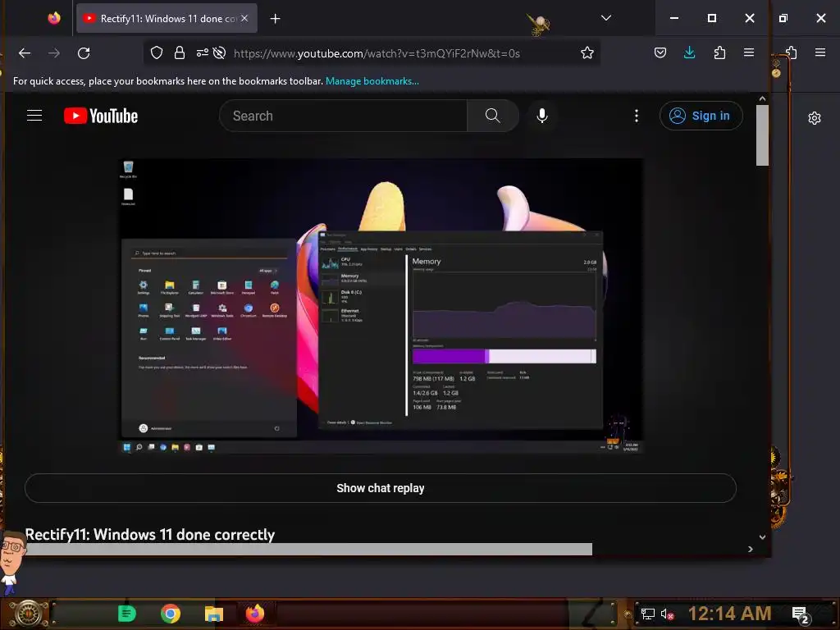Open settings gear in background window
This screenshot has width=840, height=630.
[815, 118]
